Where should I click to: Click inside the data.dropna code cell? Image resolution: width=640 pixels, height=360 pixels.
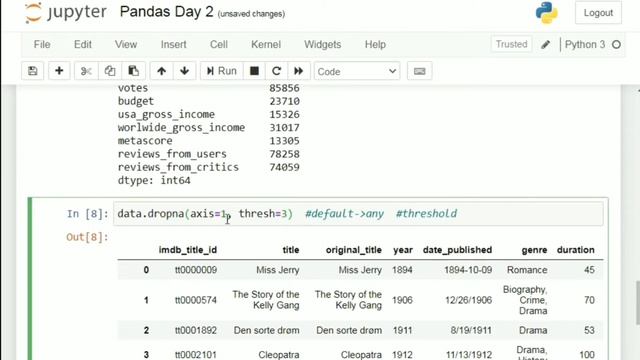click(x=358, y=213)
